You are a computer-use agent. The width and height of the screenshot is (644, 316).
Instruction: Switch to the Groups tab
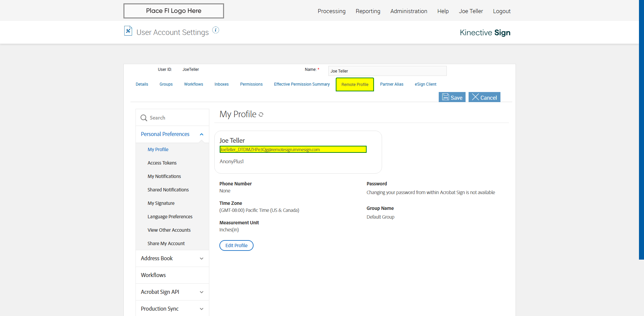coord(166,84)
